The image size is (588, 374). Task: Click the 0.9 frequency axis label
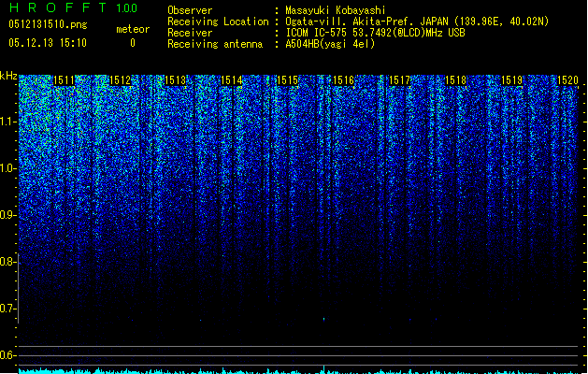(x=8, y=215)
